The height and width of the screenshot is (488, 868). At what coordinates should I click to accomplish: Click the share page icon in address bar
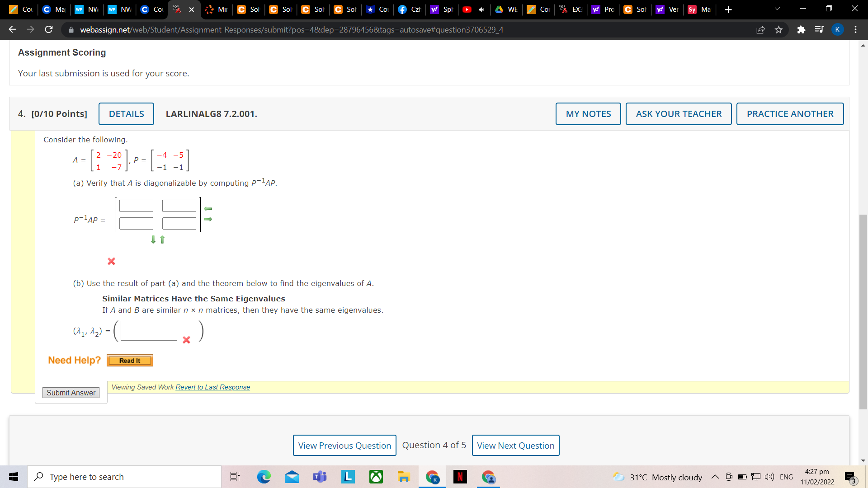(760, 30)
